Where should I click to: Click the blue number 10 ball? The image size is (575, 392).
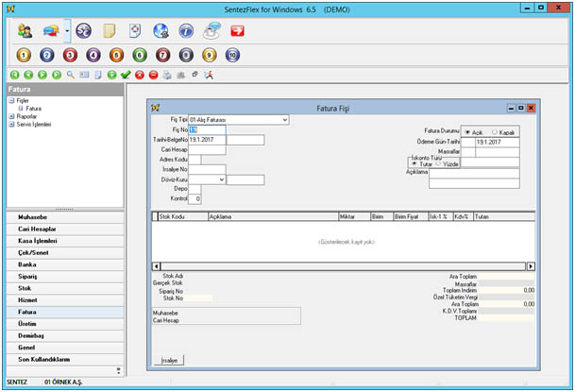[232, 56]
